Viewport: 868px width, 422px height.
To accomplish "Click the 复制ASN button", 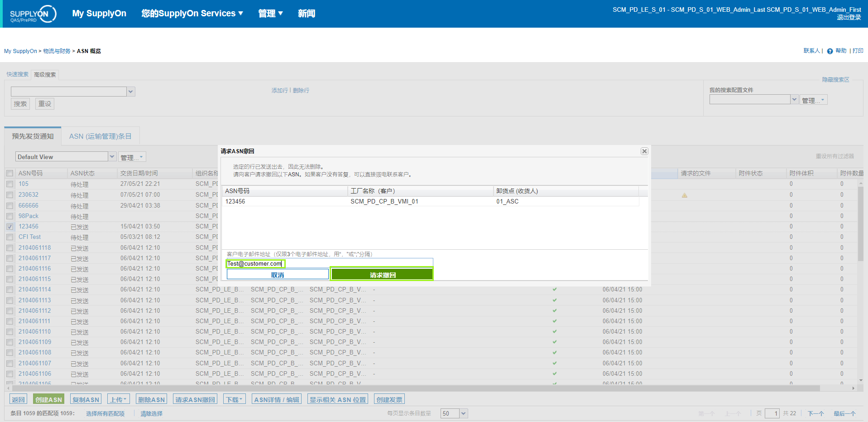I will pyautogui.click(x=86, y=399).
